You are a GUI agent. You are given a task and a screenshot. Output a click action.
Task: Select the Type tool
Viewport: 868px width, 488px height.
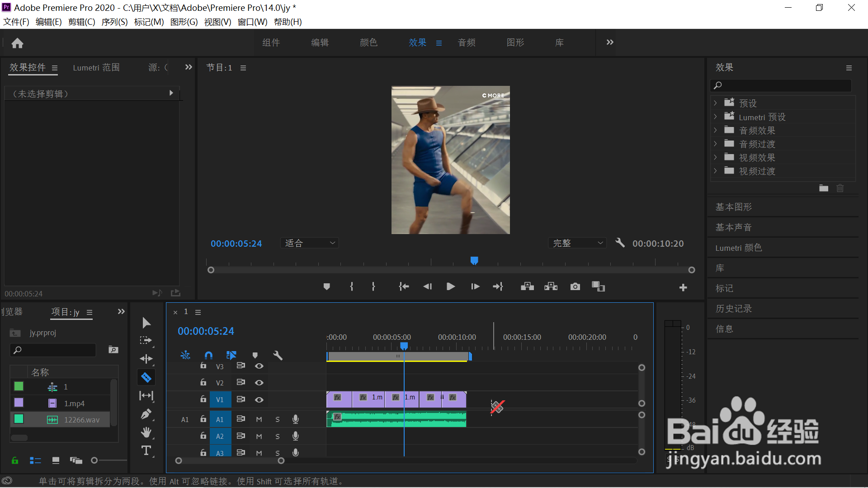click(146, 450)
